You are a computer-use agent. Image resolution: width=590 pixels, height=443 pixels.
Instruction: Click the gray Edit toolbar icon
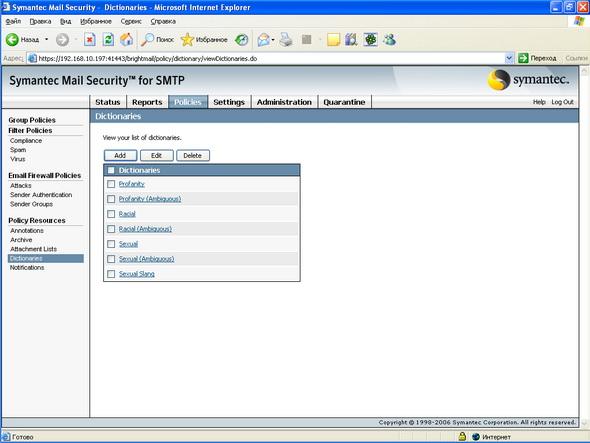(x=307, y=40)
